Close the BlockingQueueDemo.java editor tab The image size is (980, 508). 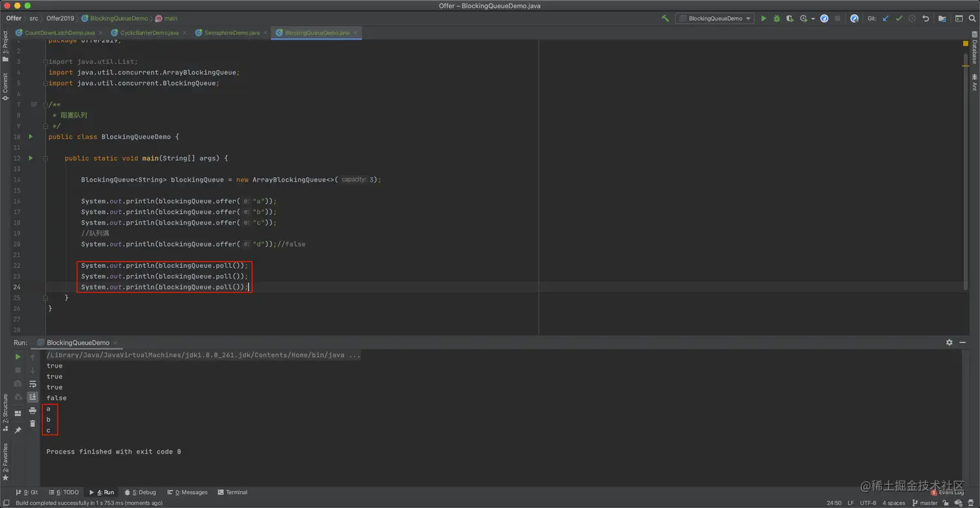(356, 32)
